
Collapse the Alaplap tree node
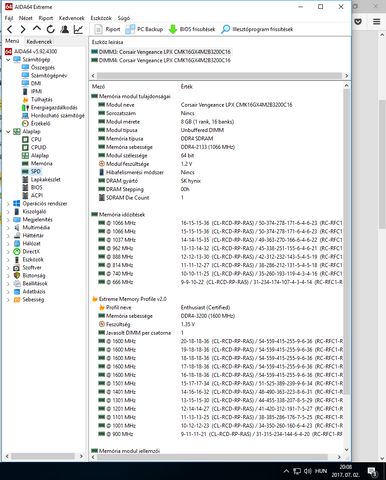[8, 132]
